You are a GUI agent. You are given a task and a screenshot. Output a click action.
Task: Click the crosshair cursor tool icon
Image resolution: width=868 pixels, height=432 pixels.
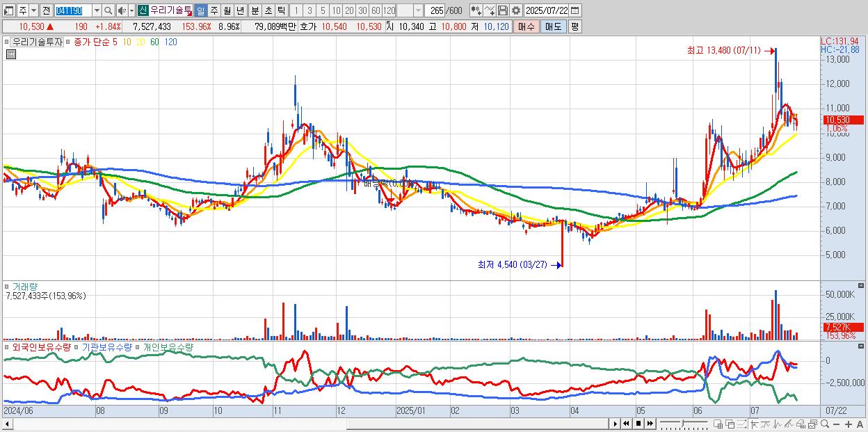(754, 424)
